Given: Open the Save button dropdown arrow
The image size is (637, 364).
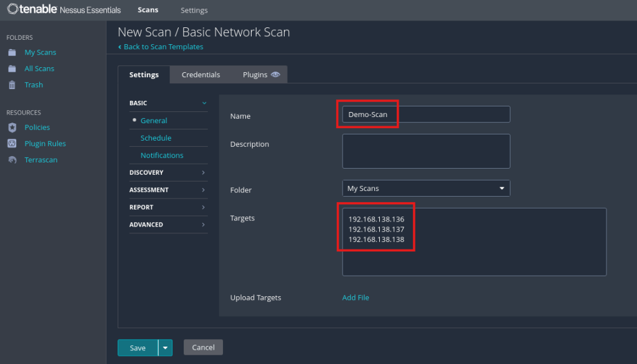Looking at the screenshot, I should 165,348.
